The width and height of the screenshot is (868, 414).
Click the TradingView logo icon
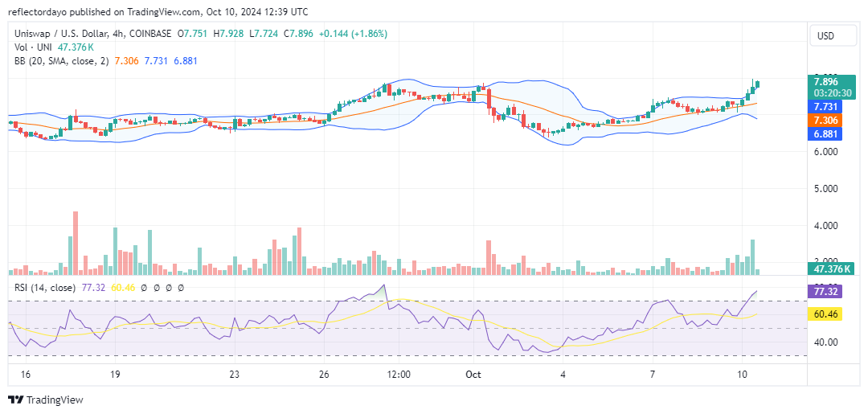pos(15,400)
